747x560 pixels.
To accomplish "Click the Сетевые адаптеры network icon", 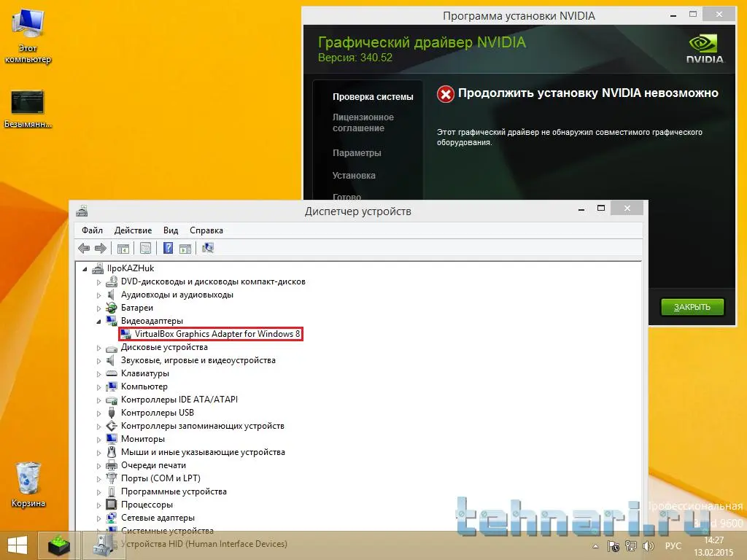I will point(112,518).
